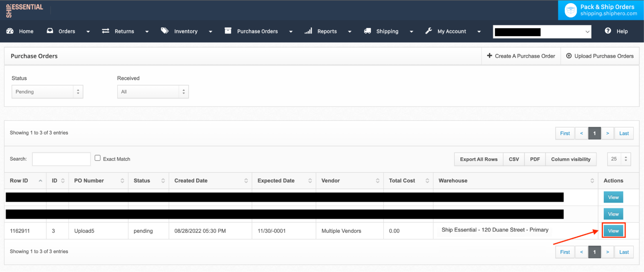The width and height of the screenshot is (644, 272).
Task: Open the Received filter dropdown set to All
Action: pyautogui.click(x=153, y=92)
